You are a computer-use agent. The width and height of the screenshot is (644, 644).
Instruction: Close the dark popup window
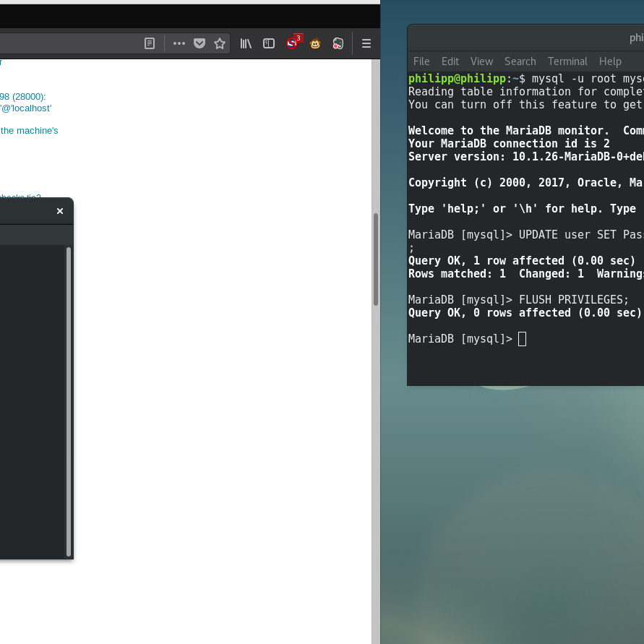[60, 211]
